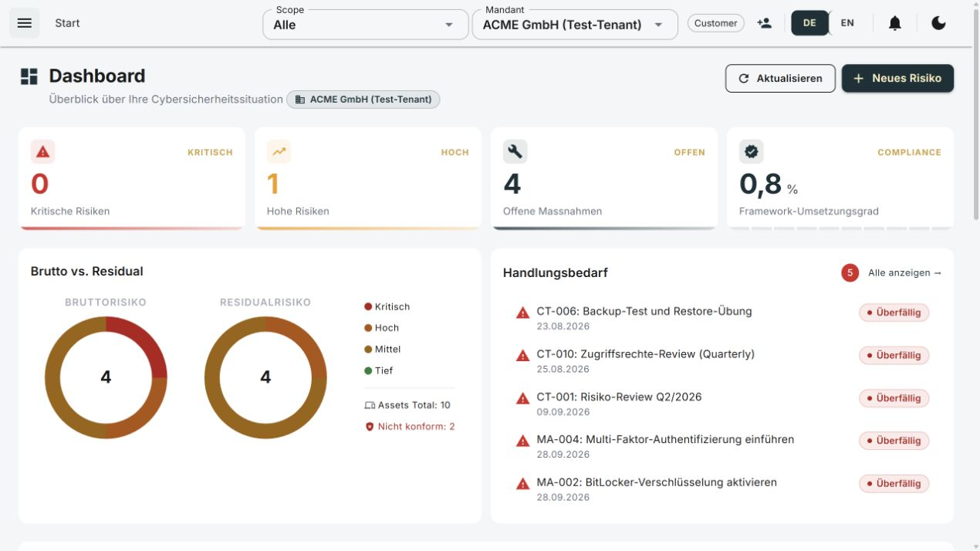Click the date 23.08.2026
The image size is (980, 551).
(563, 326)
